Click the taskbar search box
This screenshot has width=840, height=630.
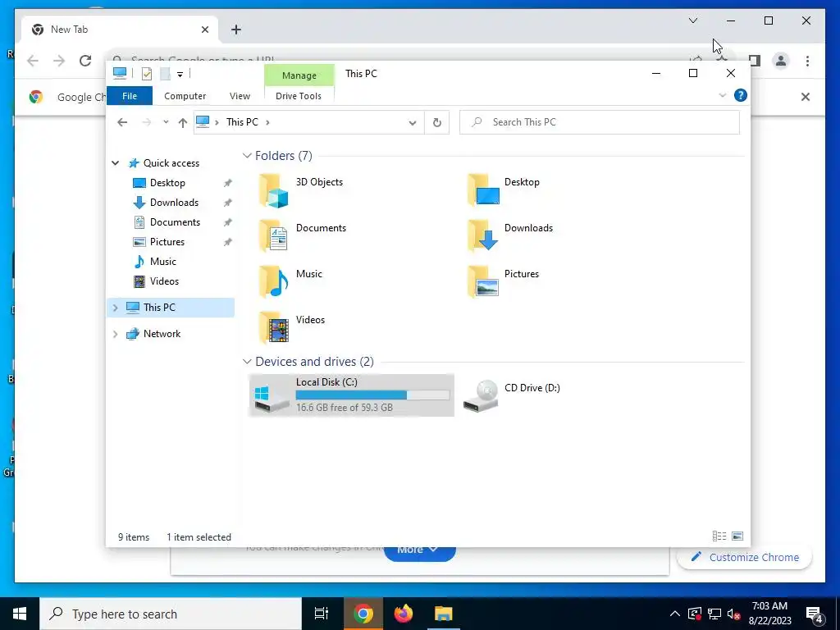[171, 614]
